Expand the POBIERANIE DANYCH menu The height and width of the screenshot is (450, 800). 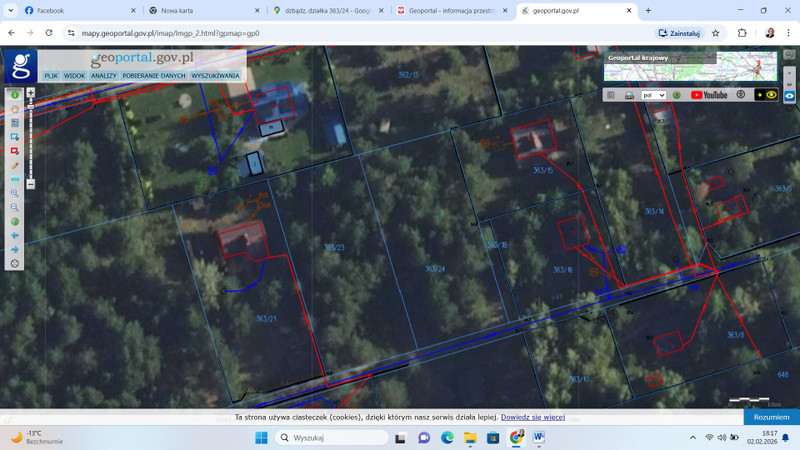(154, 76)
